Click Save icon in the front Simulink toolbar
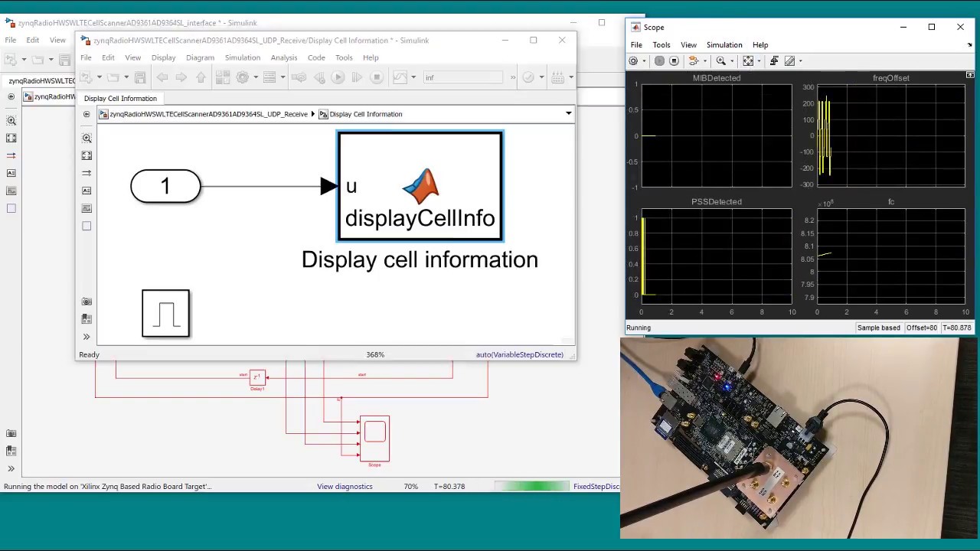This screenshot has width=980, height=551. [140, 77]
